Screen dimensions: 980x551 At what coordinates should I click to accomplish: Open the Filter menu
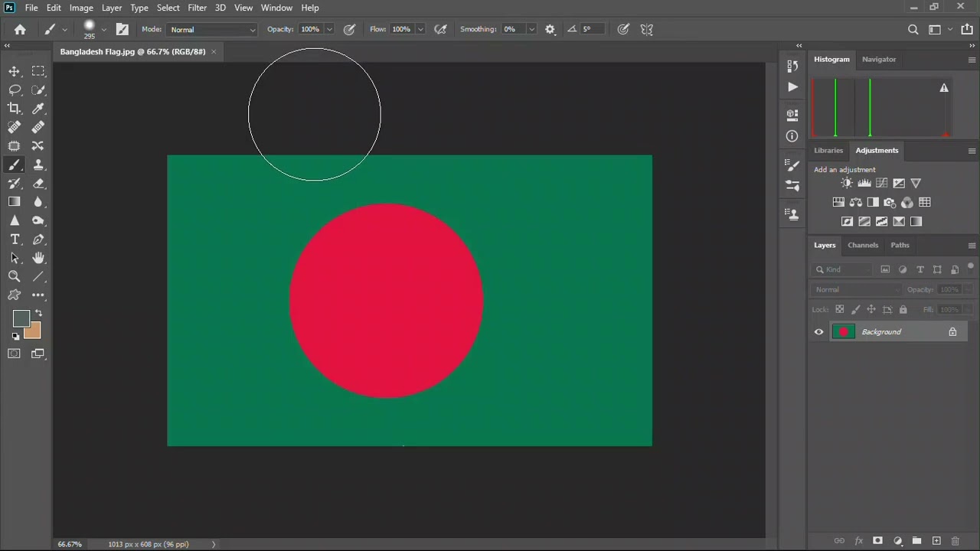(x=197, y=8)
